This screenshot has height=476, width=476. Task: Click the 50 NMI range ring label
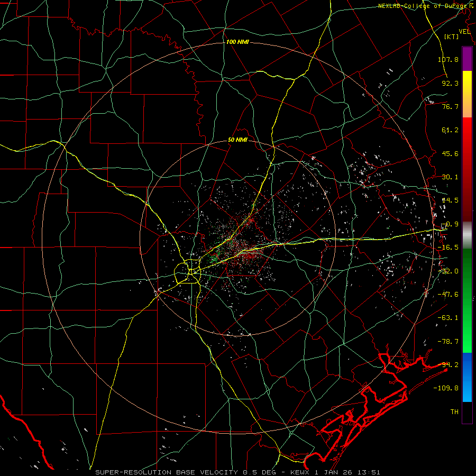point(237,140)
